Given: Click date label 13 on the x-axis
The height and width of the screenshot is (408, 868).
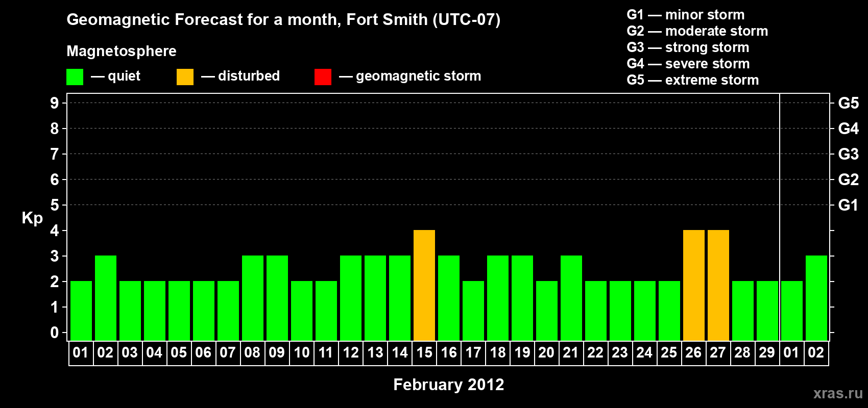Looking at the screenshot, I should [375, 353].
